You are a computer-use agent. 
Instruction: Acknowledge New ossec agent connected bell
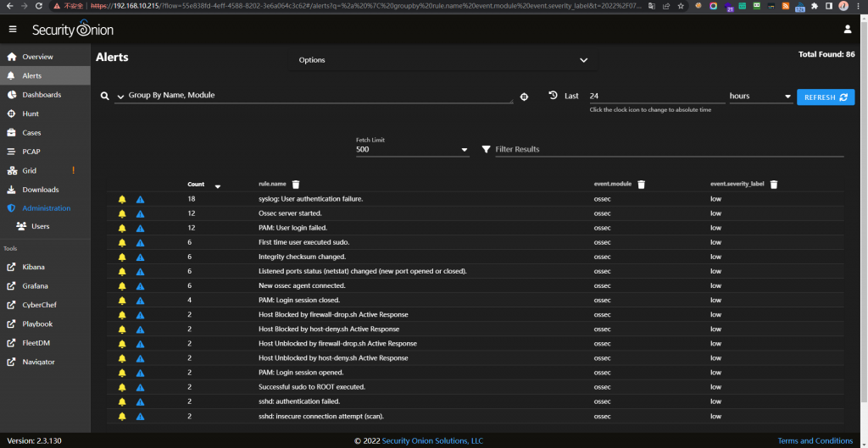pos(122,286)
